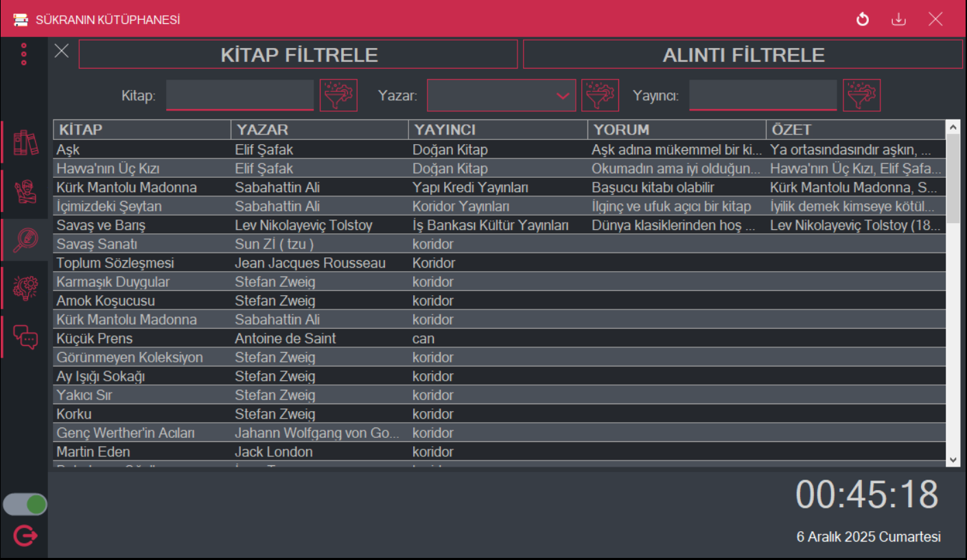The height and width of the screenshot is (560, 967).
Task: Select the books library icon in the sidebar
Action: [25, 142]
